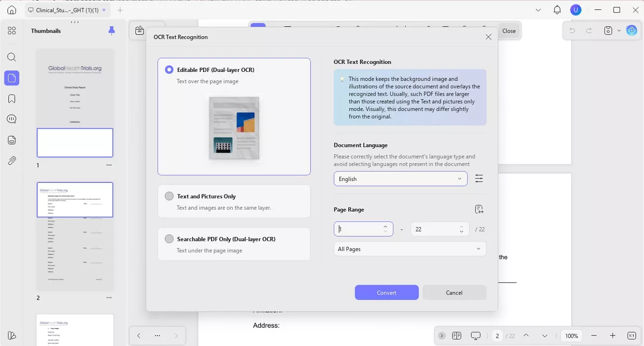644x346 pixels.
Task: Launch the AI assistant icon
Action: [x=632, y=30]
